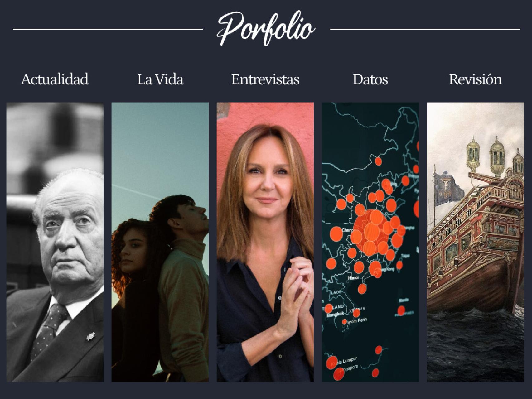Click the woman's clasped hands
Viewport: 532px width, 399px height.
coord(296,291)
